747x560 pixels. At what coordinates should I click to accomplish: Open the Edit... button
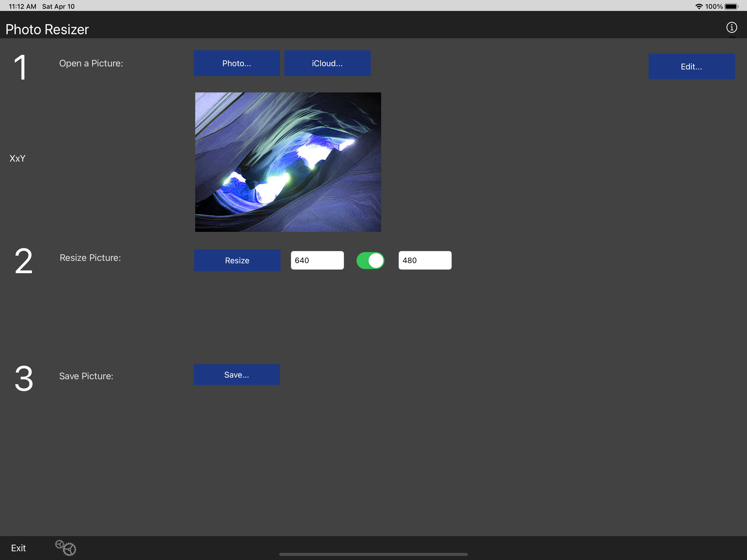coord(691,66)
